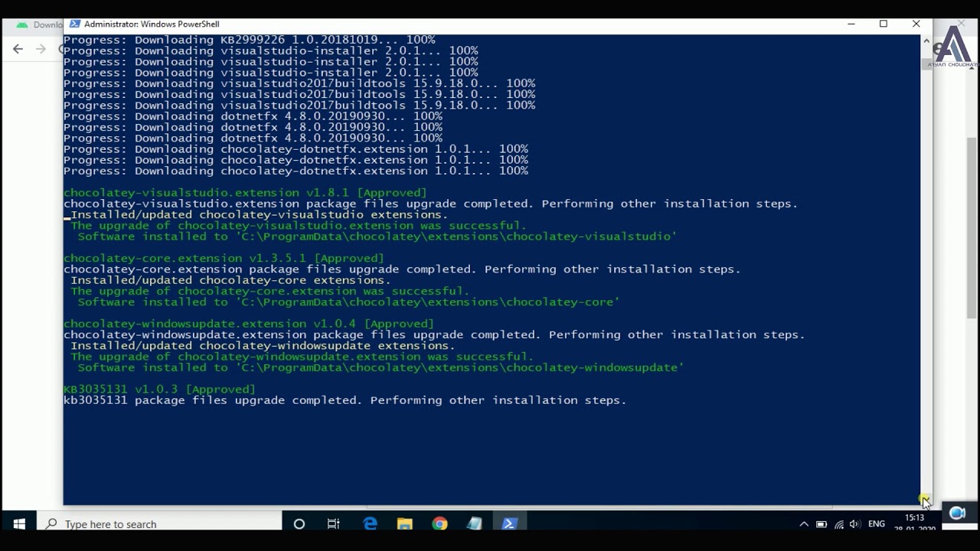980x551 pixels.
Task: Click 'chocolatey-windowsupdate.extension v1.0.4 [Approved]' line
Action: (249, 324)
